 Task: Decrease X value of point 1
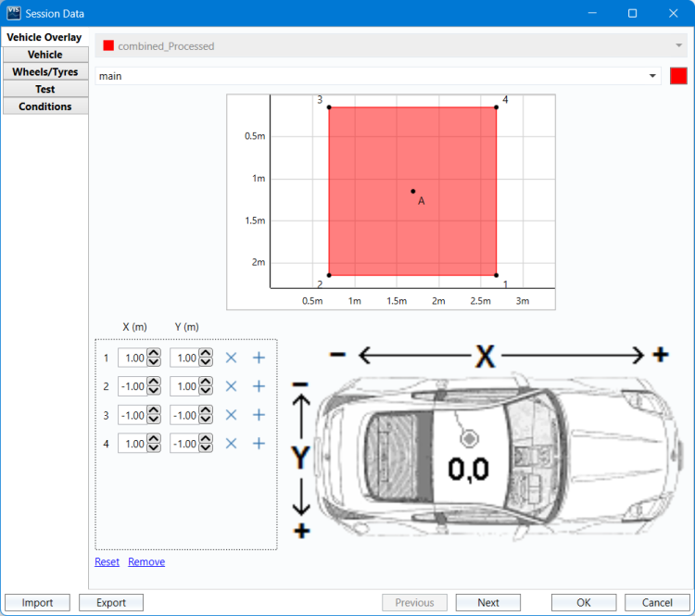click(x=154, y=362)
